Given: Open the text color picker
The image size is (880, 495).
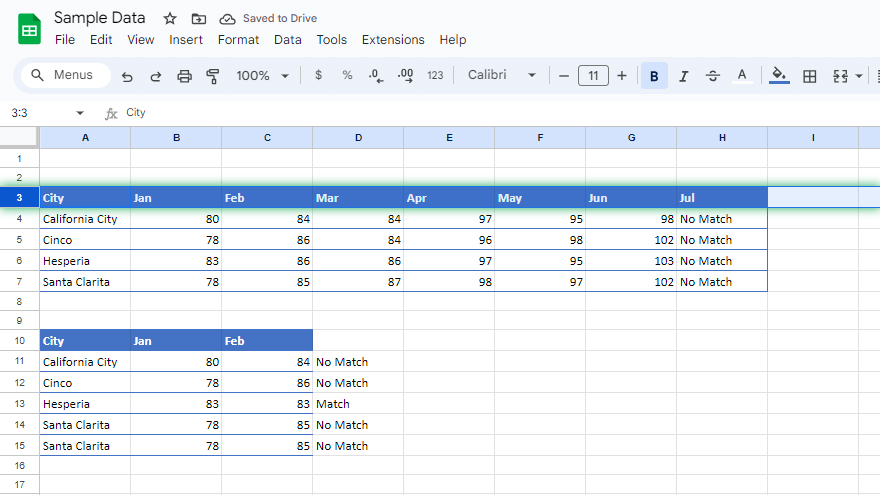Looking at the screenshot, I should 742,76.
